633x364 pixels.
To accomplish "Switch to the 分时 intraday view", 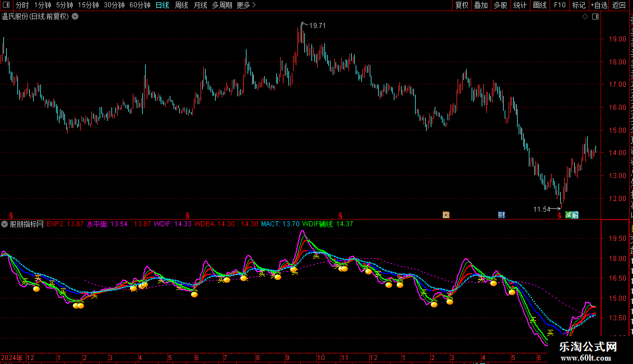I will tap(22, 5).
